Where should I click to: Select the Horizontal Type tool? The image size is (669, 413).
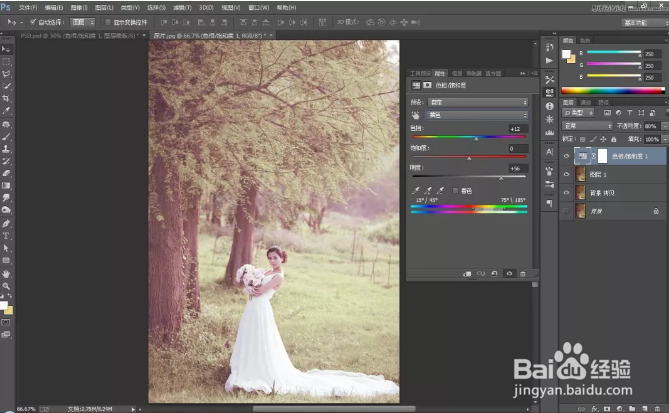[x=6, y=236]
